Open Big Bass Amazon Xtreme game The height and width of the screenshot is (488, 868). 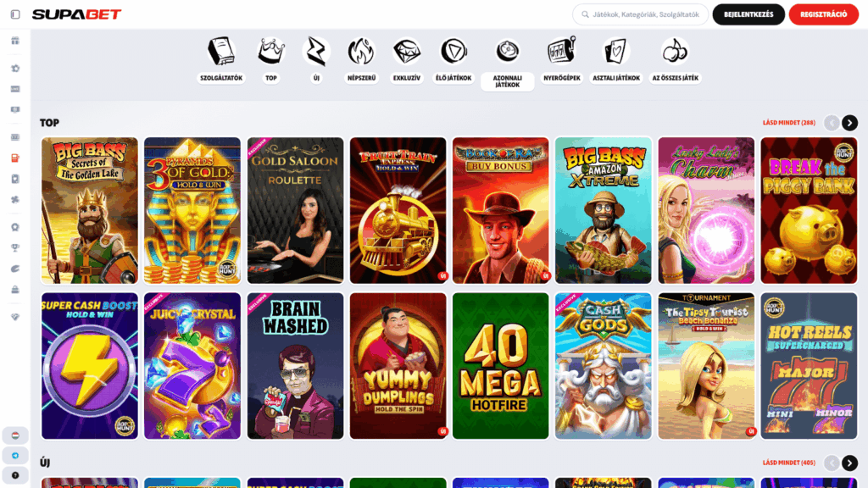click(604, 211)
